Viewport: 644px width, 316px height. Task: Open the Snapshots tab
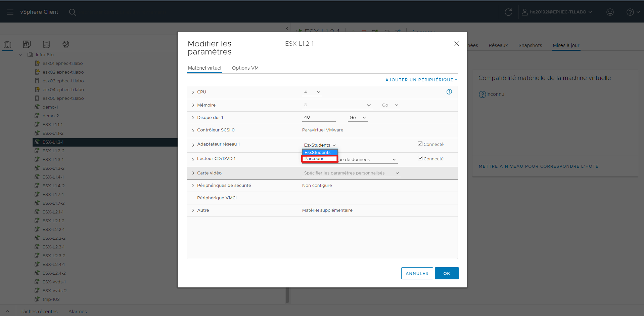[530, 45]
